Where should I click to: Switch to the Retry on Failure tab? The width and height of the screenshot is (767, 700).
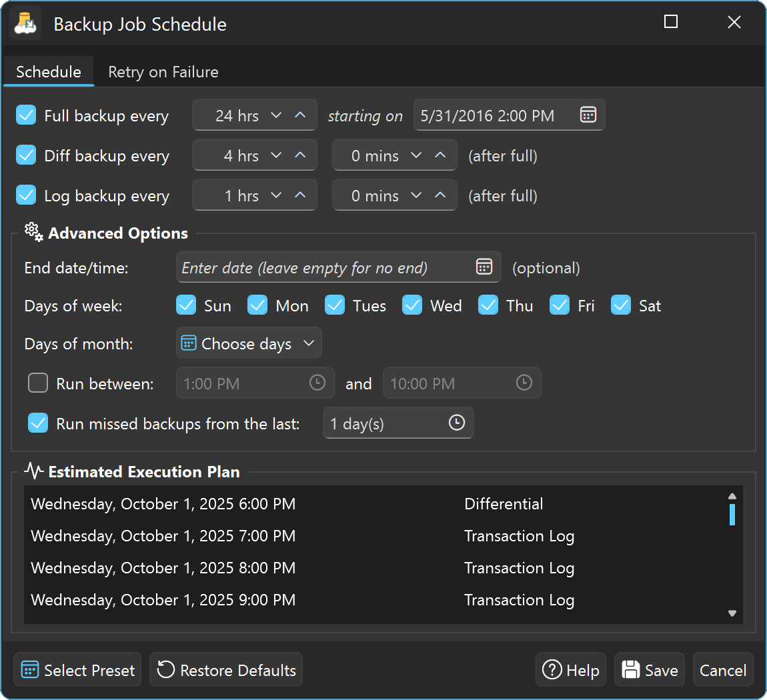pos(163,72)
